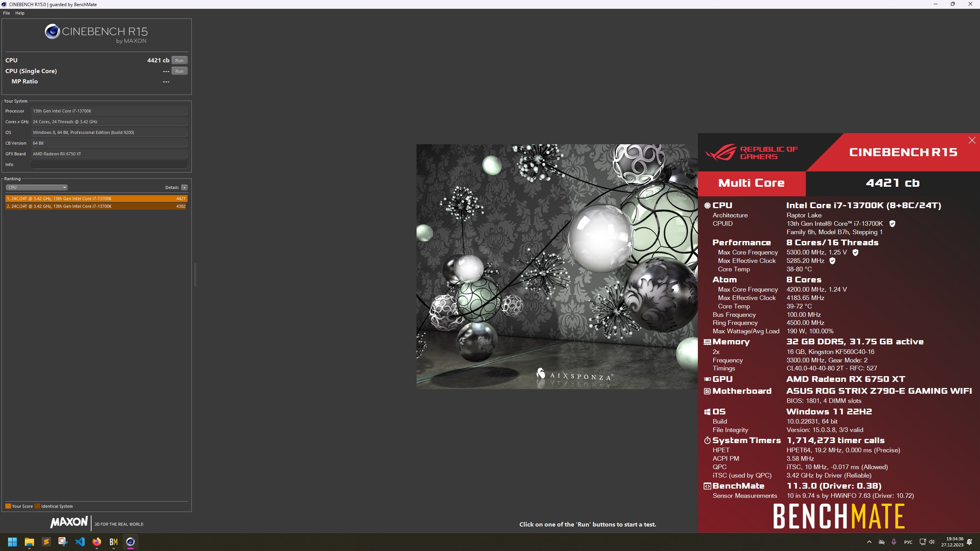The width and height of the screenshot is (980, 551).
Task: Click the ROG Republic of Gamers logo
Action: coord(752,153)
